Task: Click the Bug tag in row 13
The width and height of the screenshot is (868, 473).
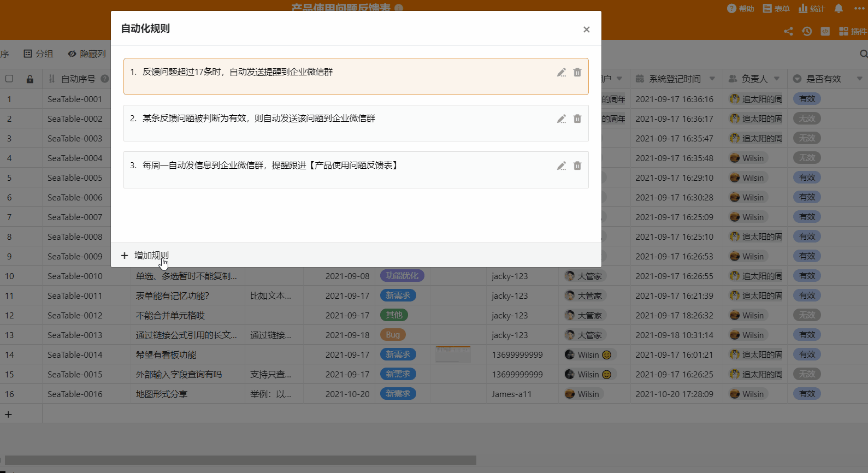Action: click(393, 335)
